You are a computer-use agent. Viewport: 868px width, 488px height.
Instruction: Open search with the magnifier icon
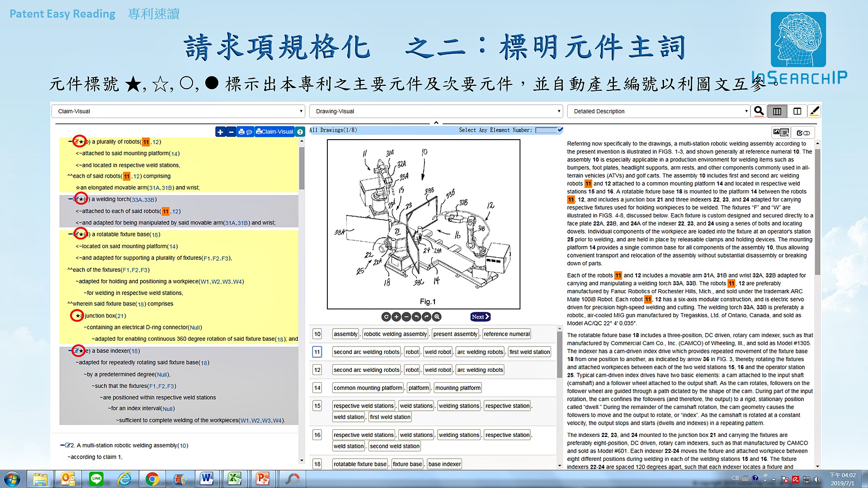(759, 111)
